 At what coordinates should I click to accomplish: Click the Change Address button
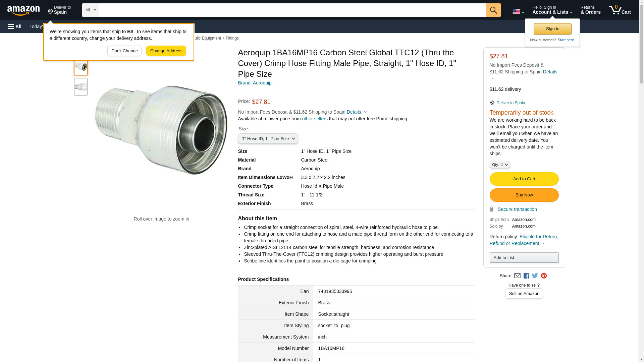tap(166, 51)
